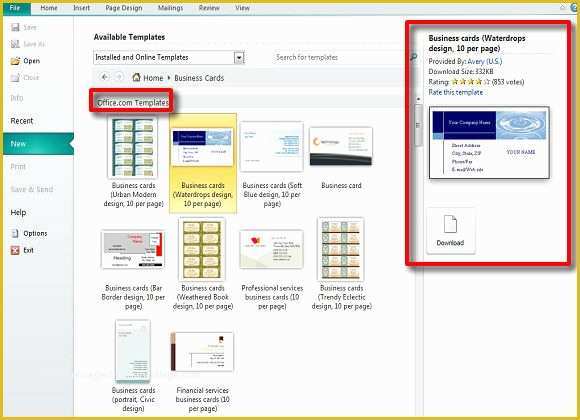Screen dimensions: 580x420
Task: Expand Installed and Online Templates dropdown
Action: pyautogui.click(x=239, y=57)
